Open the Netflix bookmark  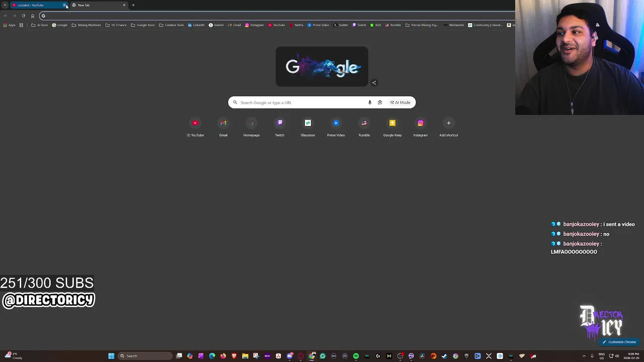296,25
